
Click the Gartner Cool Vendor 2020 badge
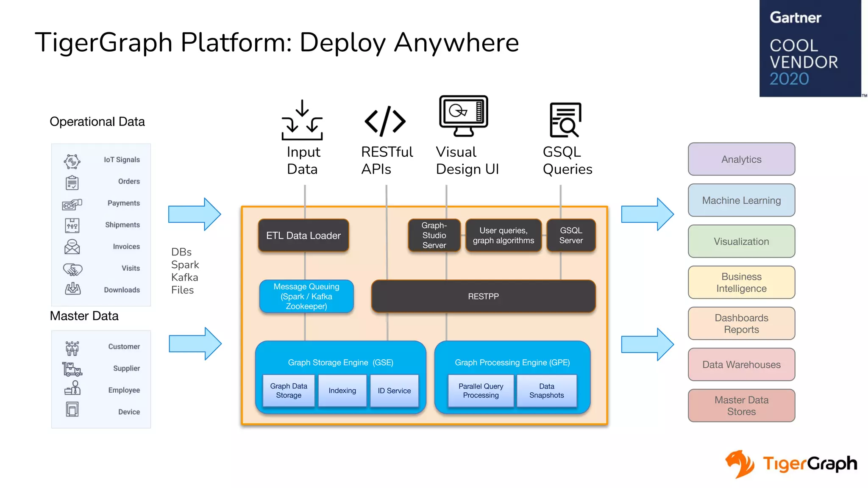(x=810, y=48)
